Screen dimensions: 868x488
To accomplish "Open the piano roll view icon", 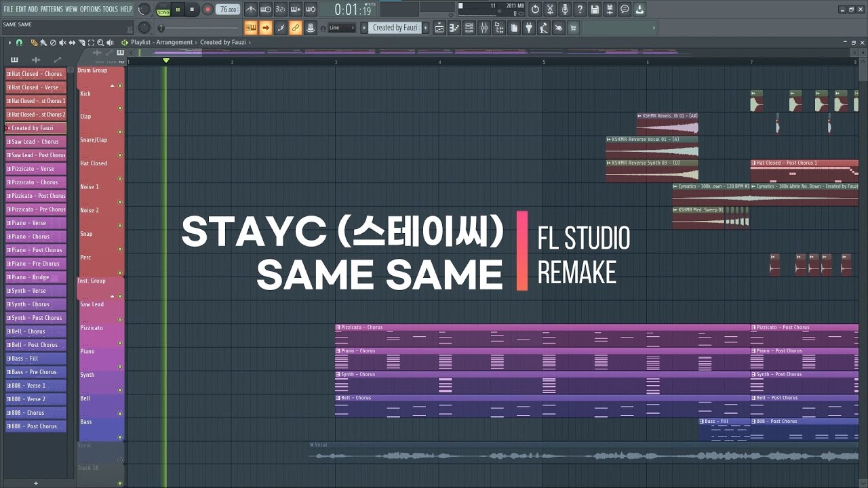I will [454, 28].
